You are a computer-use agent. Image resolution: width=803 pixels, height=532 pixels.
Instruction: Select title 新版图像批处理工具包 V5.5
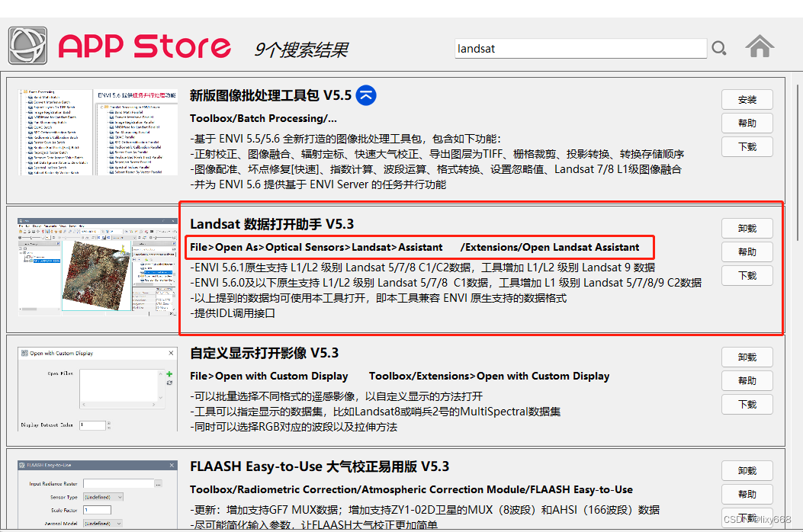[x=271, y=95]
